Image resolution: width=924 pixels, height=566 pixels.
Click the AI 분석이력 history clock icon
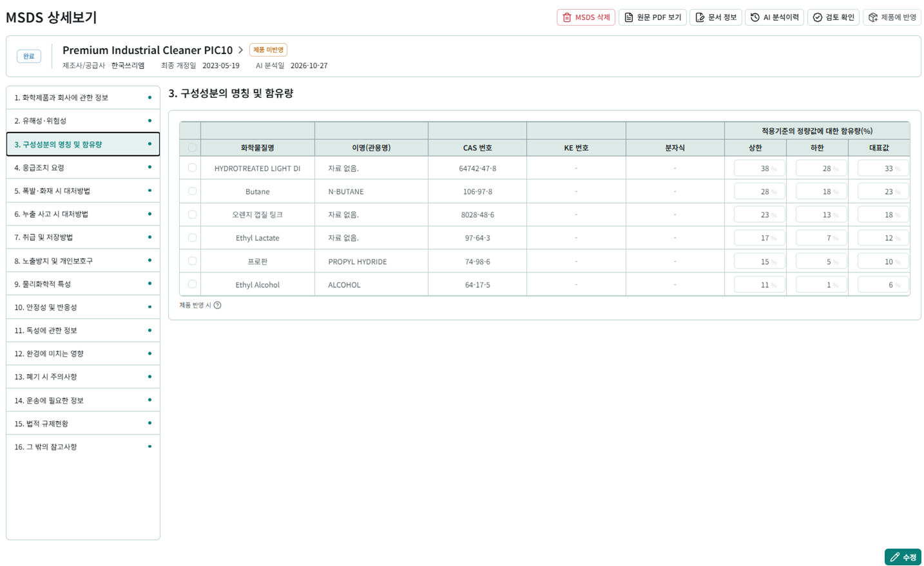click(x=755, y=17)
